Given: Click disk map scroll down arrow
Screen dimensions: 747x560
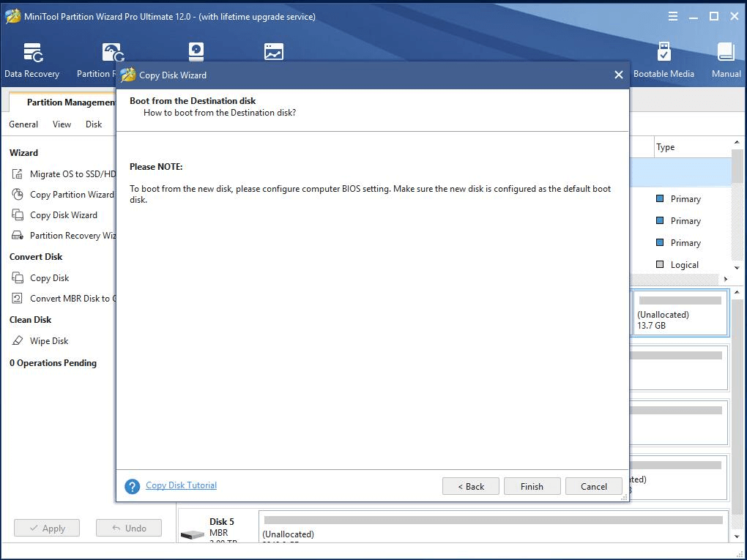Looking at the screenshot, I should [737, 537].
